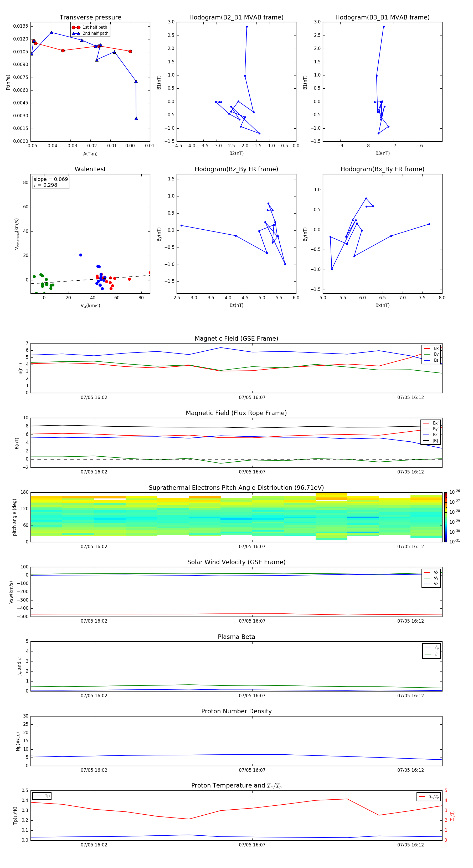
Task: Click the 'Vsw(km/s)' axis label
Action: [11, 592]
